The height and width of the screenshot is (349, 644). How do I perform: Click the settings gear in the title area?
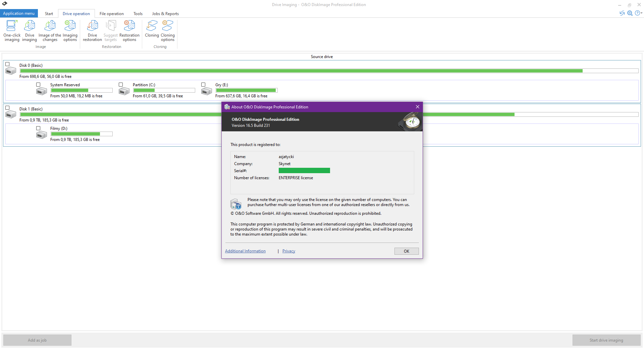630,13
